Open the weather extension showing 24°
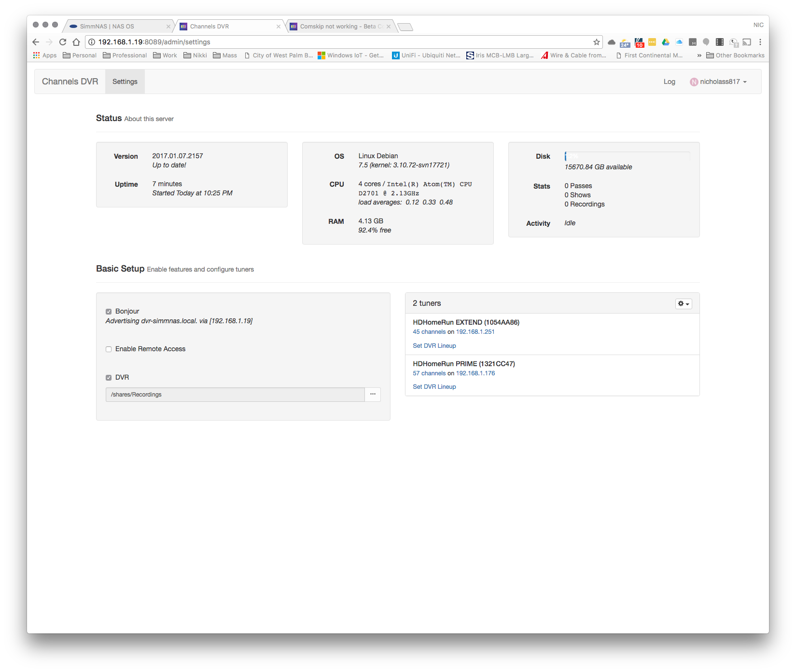The image size is (796, 672). [x=625, y=42]
